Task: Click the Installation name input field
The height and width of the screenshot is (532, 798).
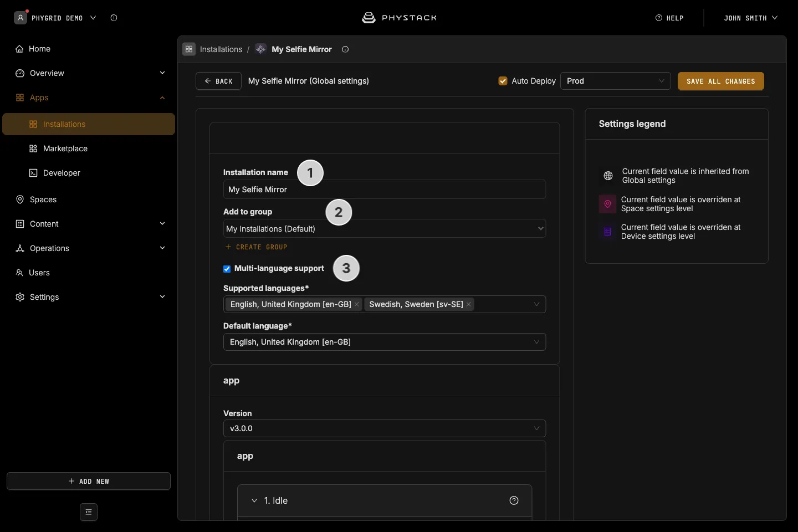Action: point(385,190)
